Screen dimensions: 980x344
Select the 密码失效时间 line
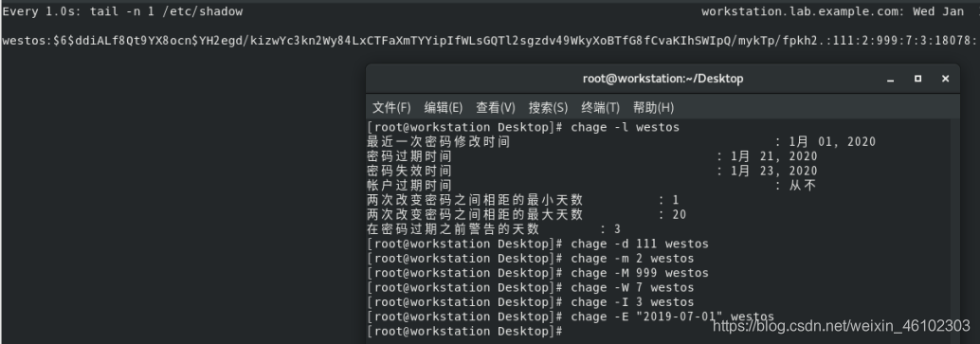[591, 171]
